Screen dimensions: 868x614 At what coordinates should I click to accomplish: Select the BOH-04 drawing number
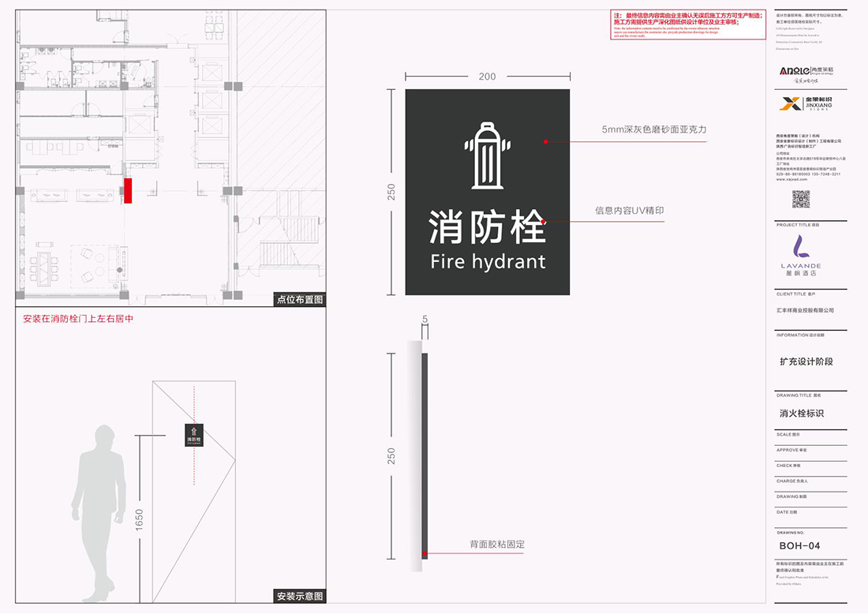(x=799, y=545)
